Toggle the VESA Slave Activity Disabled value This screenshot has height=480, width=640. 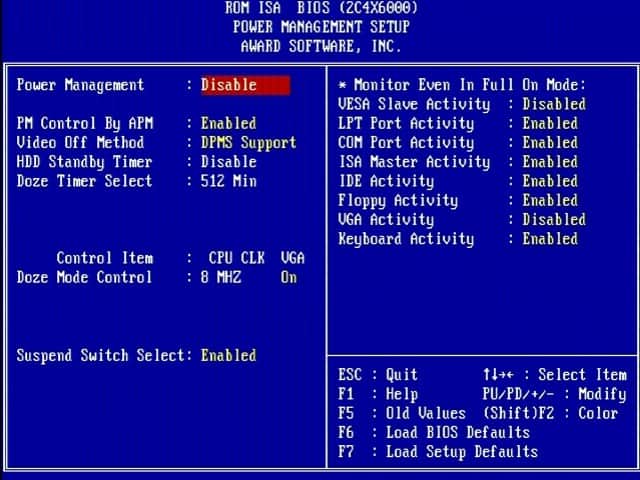pyautogui.click(x=554, y=104)
